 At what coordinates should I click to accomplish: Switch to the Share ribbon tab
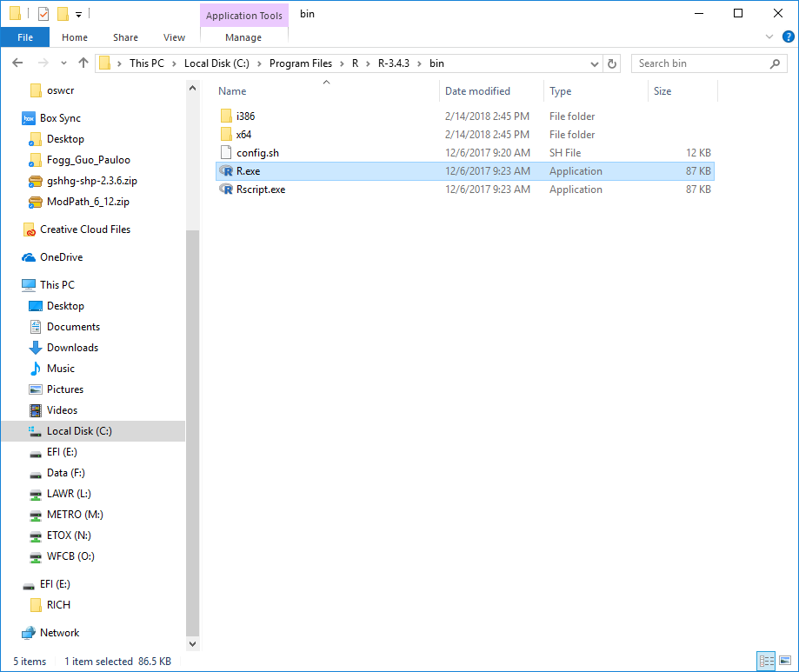pos(125,37)
